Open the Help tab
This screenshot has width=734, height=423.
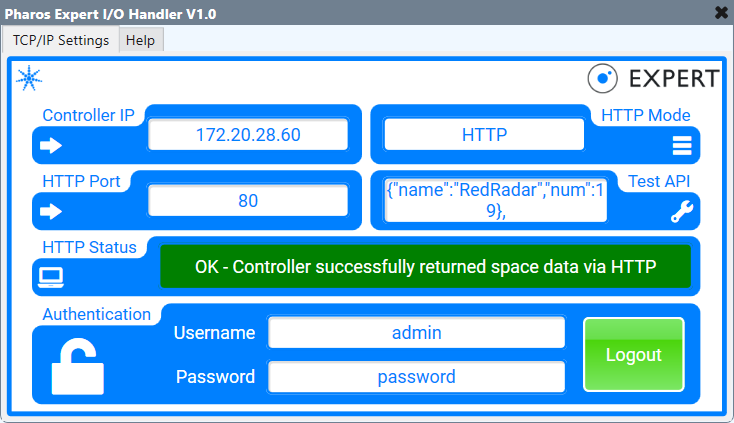click(x=140, y=40)
